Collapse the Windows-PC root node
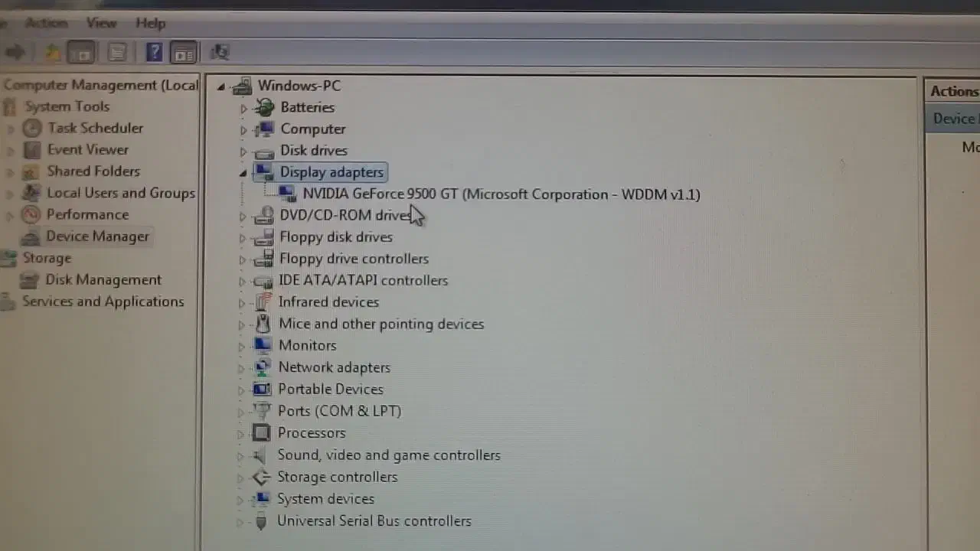 coord(221,86)
